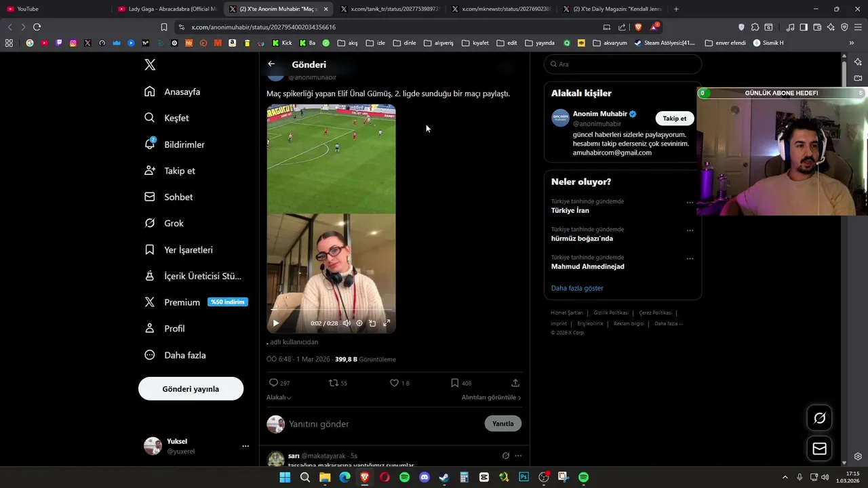Screen dimensions: 868x488
Task: Open video settings gear
Action: click(x=359, y=323)
